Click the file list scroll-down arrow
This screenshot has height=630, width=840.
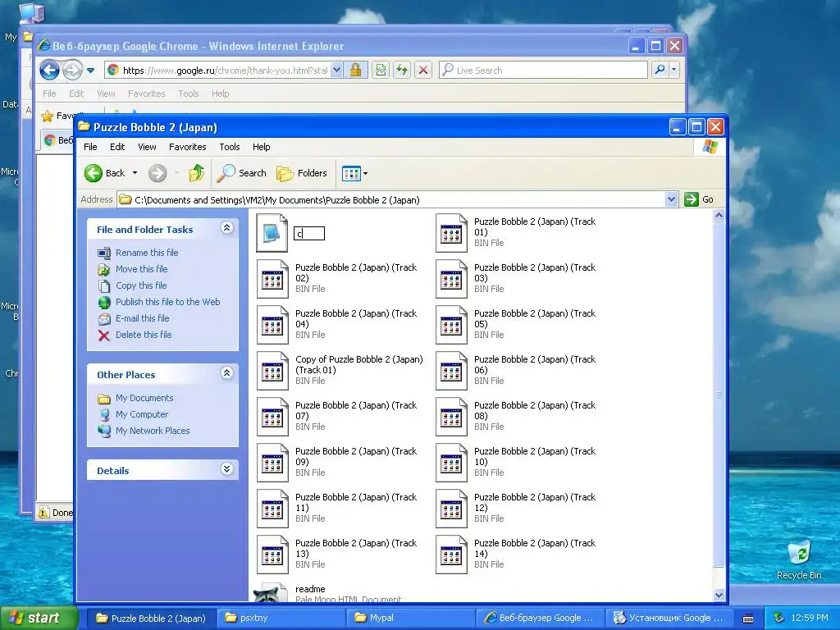coord(719,596)
